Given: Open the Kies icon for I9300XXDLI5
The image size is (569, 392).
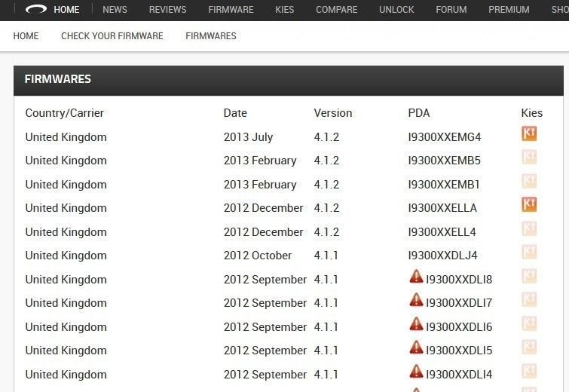Looking at the screenshot, I should (529, 347).
